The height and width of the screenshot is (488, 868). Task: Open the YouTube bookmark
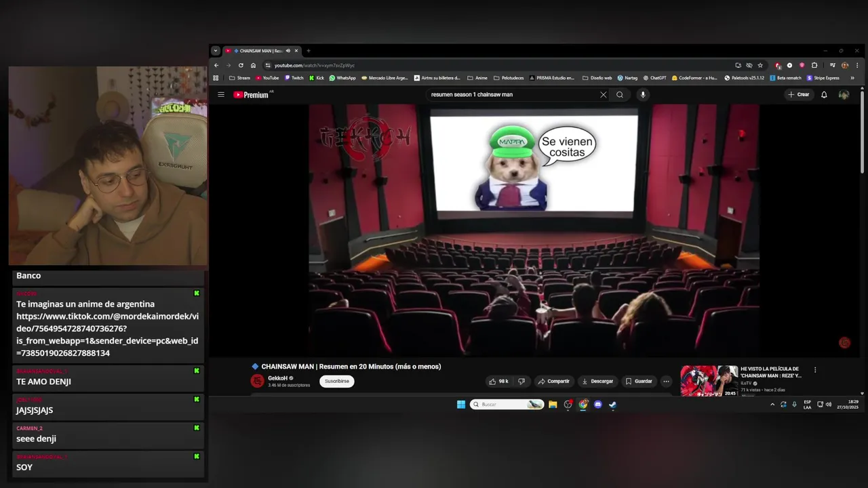[x=267, y=78]
